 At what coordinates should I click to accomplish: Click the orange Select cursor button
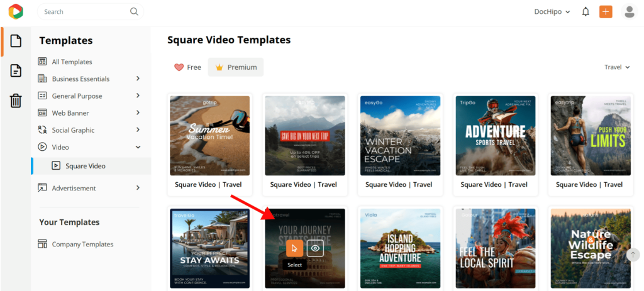(x=295, y=248)
